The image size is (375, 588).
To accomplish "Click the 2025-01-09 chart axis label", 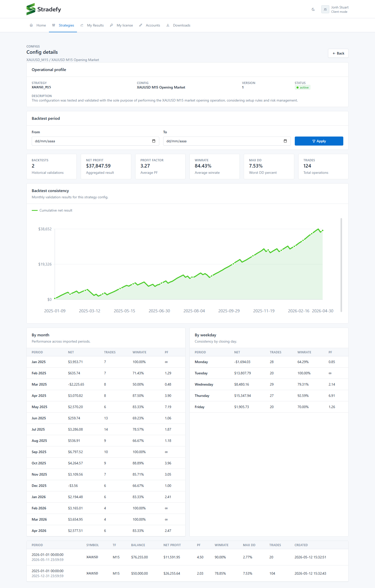I will click(x=55, y=311).
